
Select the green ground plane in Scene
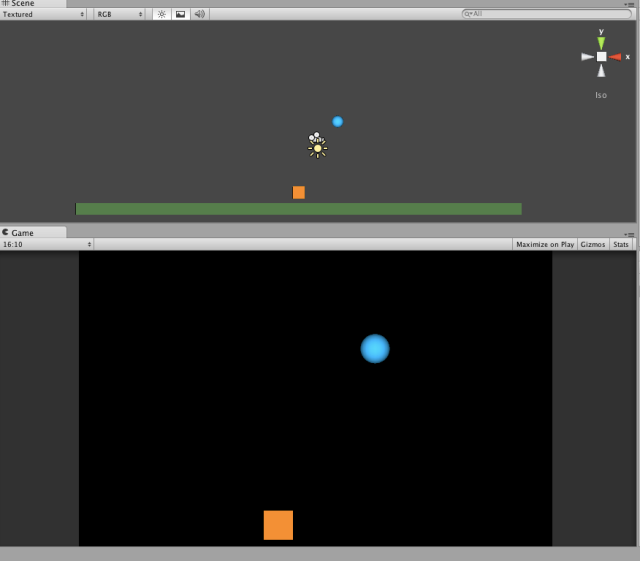298,209
